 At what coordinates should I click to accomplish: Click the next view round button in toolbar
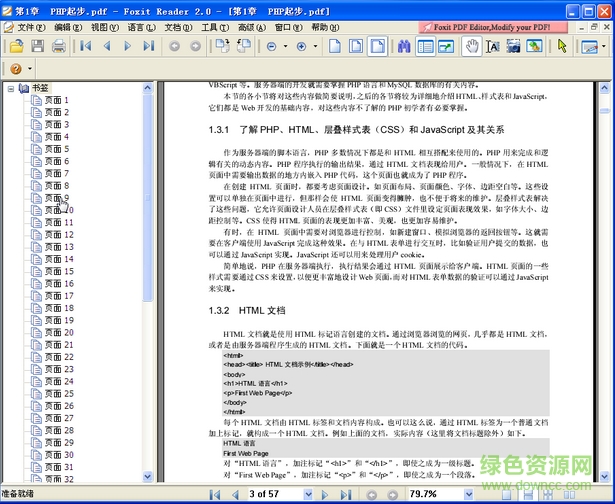pyautogui.click(x=195, y=46)
